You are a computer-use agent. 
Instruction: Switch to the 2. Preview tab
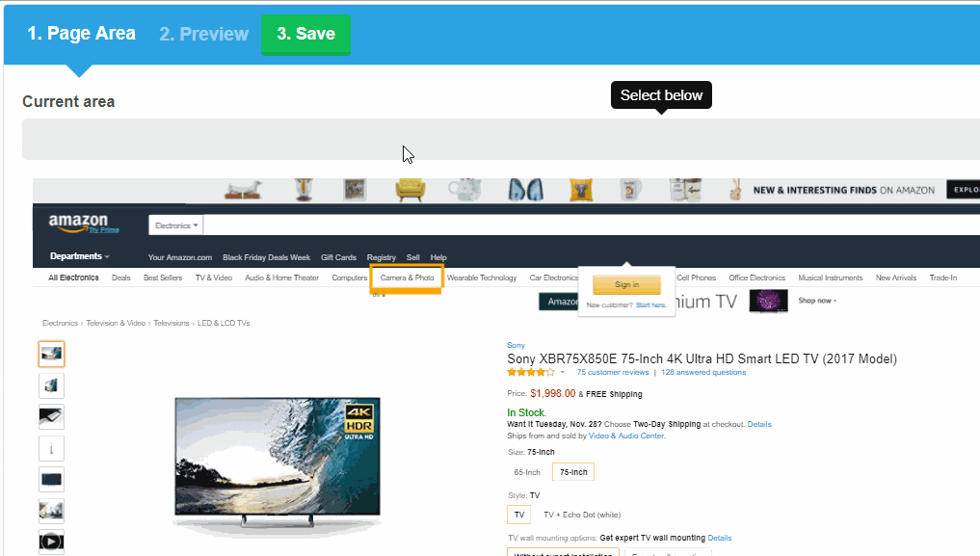tap(203, 34)
